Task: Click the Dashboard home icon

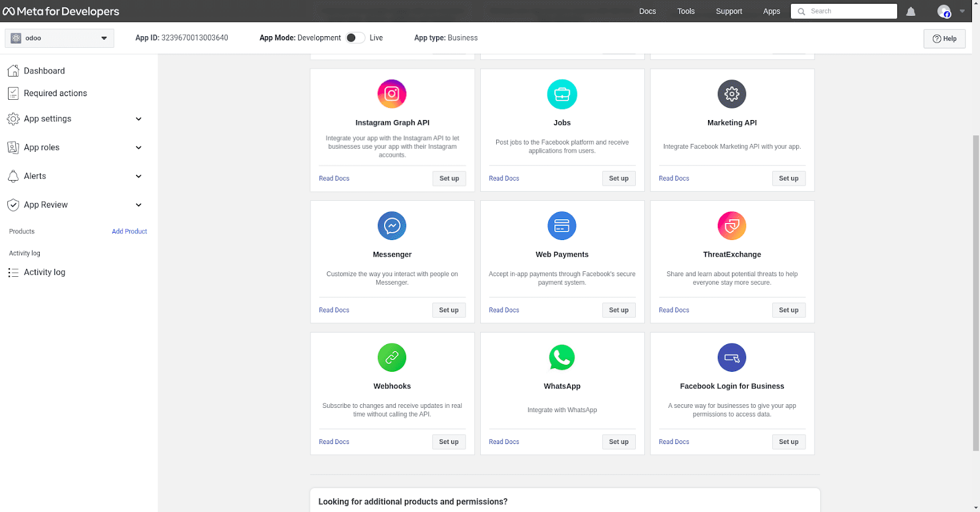Action: (13, 71)
